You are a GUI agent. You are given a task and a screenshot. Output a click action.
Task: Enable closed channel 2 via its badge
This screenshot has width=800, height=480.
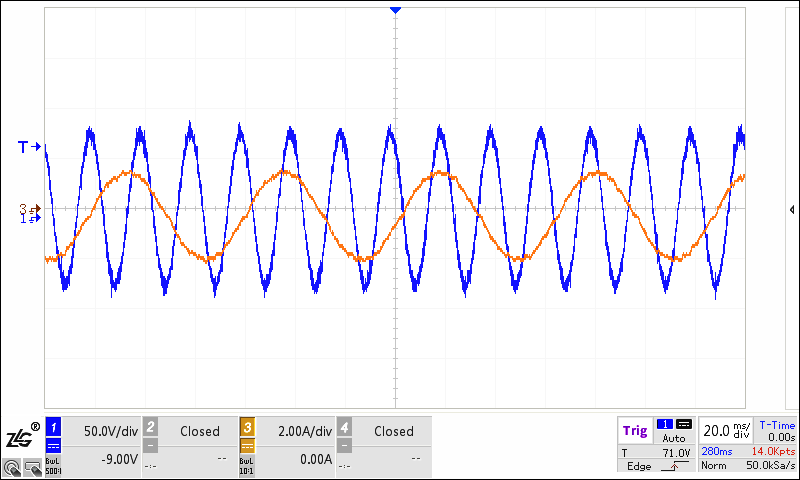coord(151,427)
